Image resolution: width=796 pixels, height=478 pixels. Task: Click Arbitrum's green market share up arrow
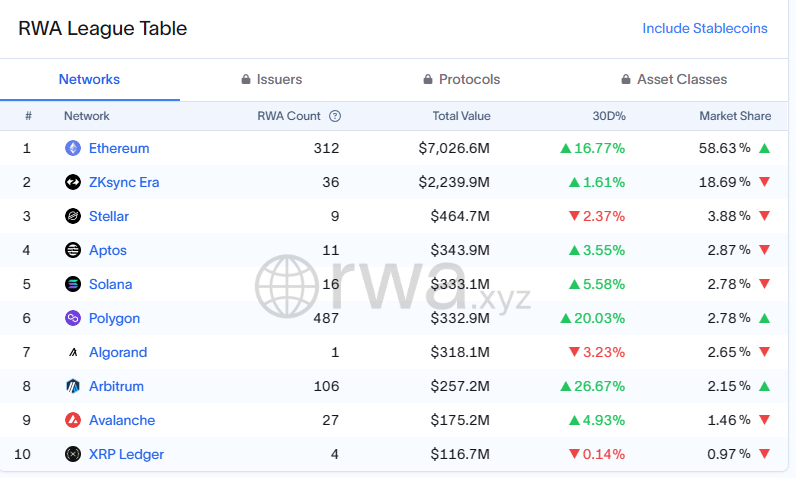point(765,386)
